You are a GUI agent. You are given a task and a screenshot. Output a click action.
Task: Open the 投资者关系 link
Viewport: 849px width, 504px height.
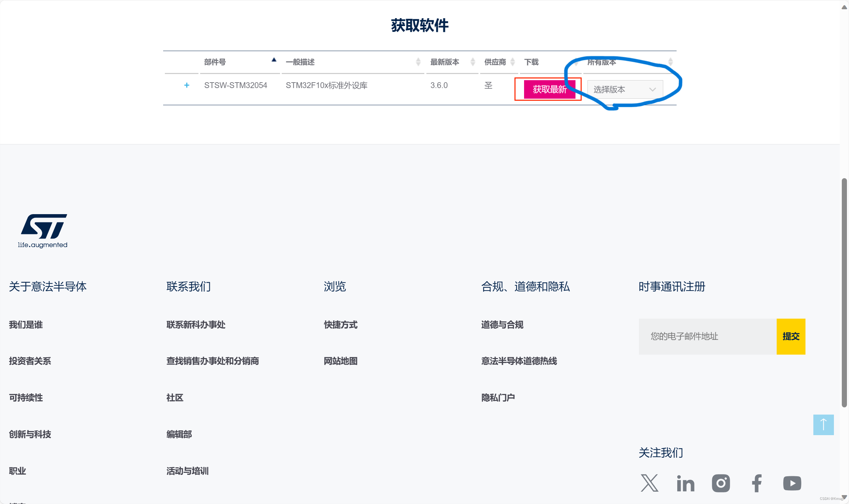30,361
